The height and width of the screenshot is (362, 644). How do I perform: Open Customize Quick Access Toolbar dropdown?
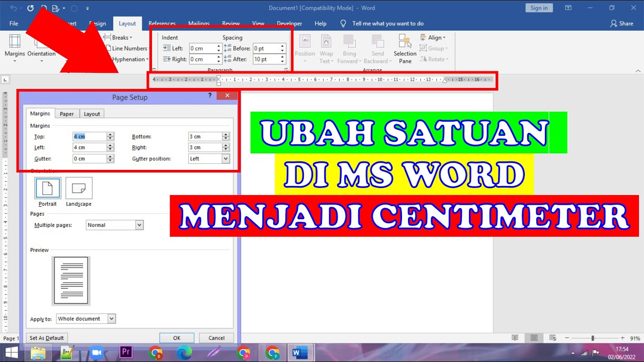click(x=88, y=8)
